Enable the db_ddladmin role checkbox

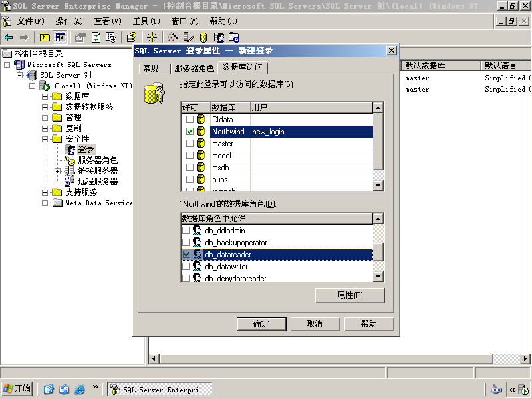[x=186, y=230]
